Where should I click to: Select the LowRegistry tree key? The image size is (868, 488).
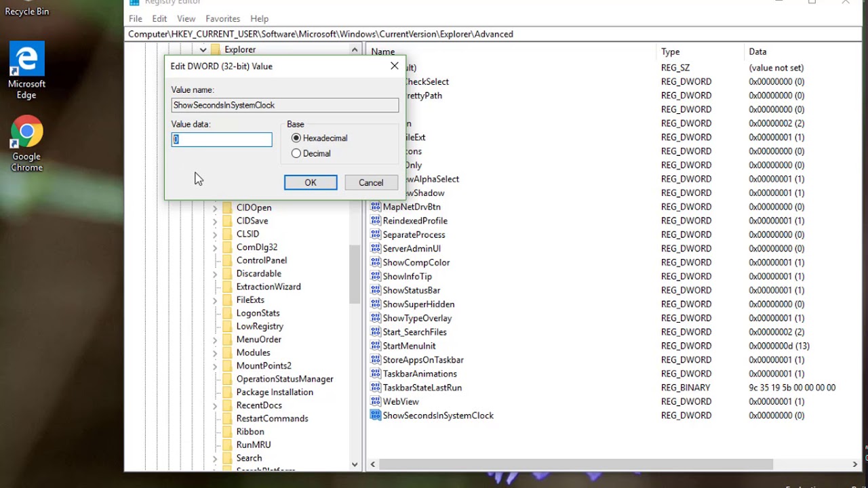[x=260, y=327]
